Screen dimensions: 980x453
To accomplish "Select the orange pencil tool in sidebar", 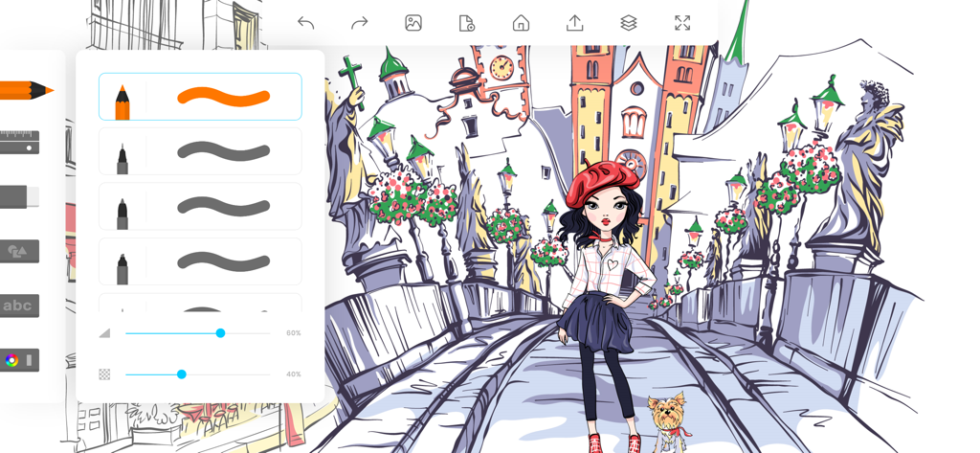I will [26, 91].
